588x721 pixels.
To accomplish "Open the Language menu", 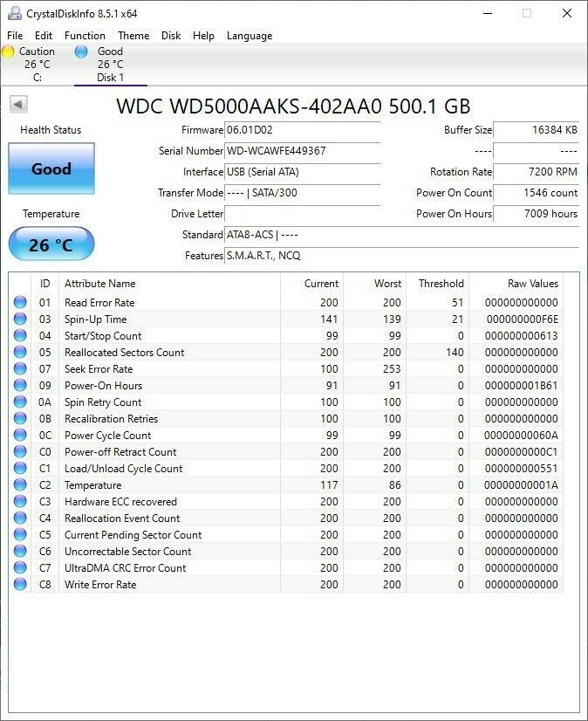I will click(x=250, y=36).
